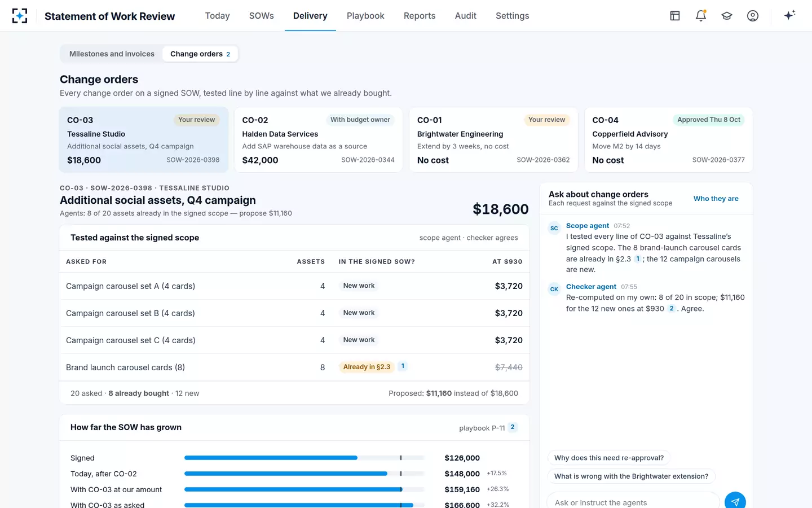Select the Change orders segment tab
The width and height of the screenshot is (812, 508).
[200, 54]
